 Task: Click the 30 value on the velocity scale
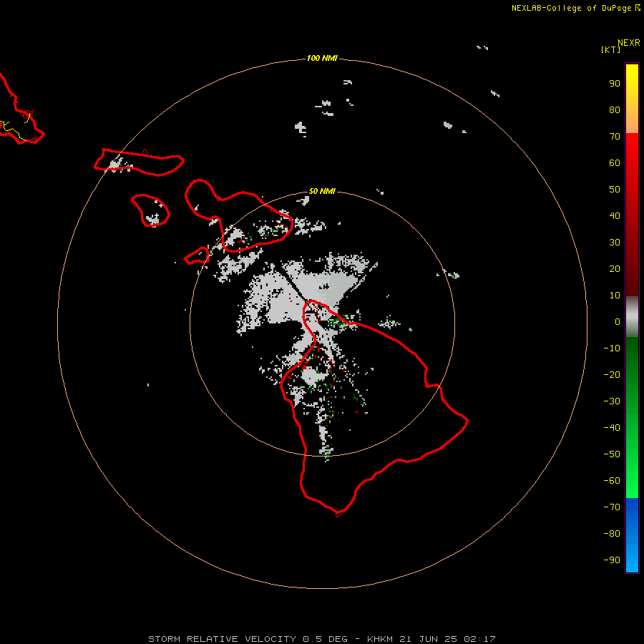tap(615, 243)
